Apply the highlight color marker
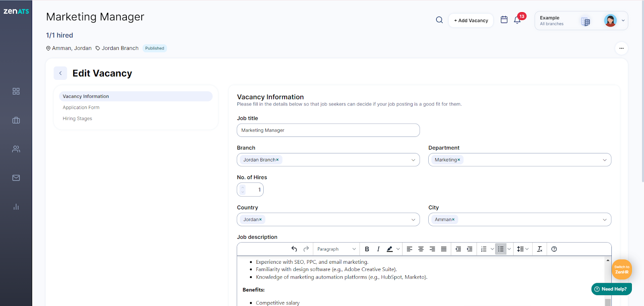 (x=390, y=249)
